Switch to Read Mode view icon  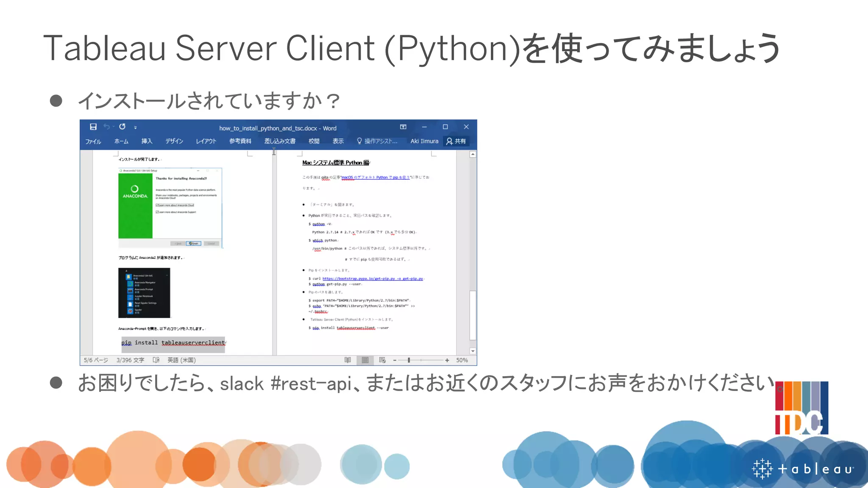point(348,360)
